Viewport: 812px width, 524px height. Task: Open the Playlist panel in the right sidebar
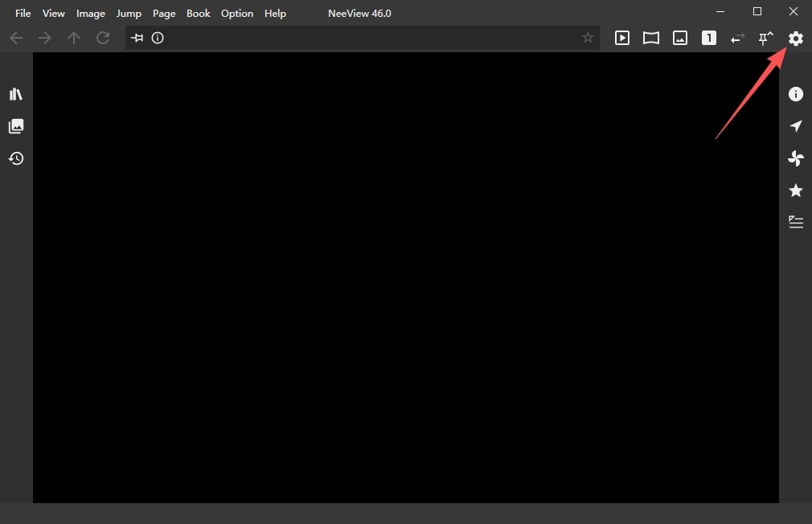click(795, 222)
